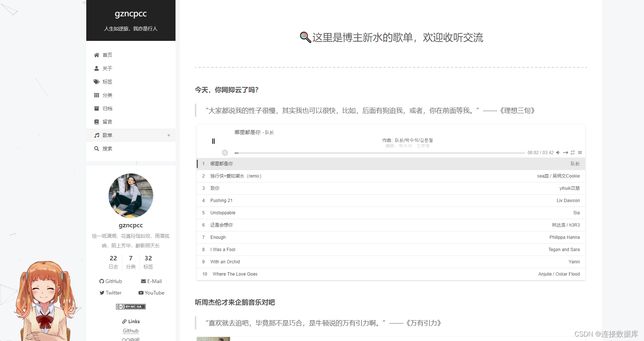The height and width of the screenshot is (341, 644).
Task: Open the 搜索 search page
Action: click(x=107, y=148)
